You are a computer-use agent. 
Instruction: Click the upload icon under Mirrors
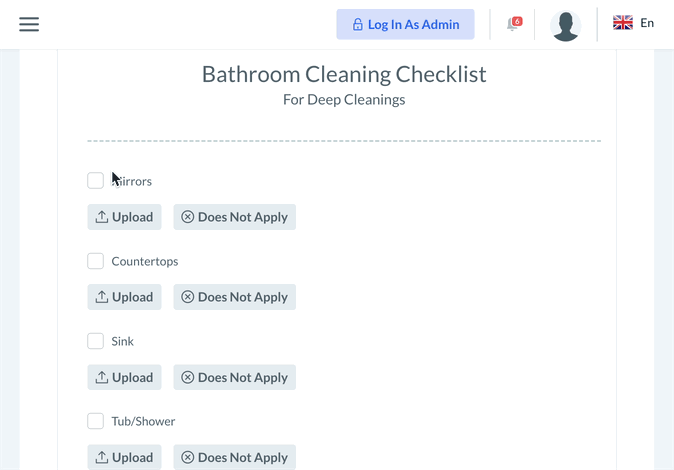point(102,217)
